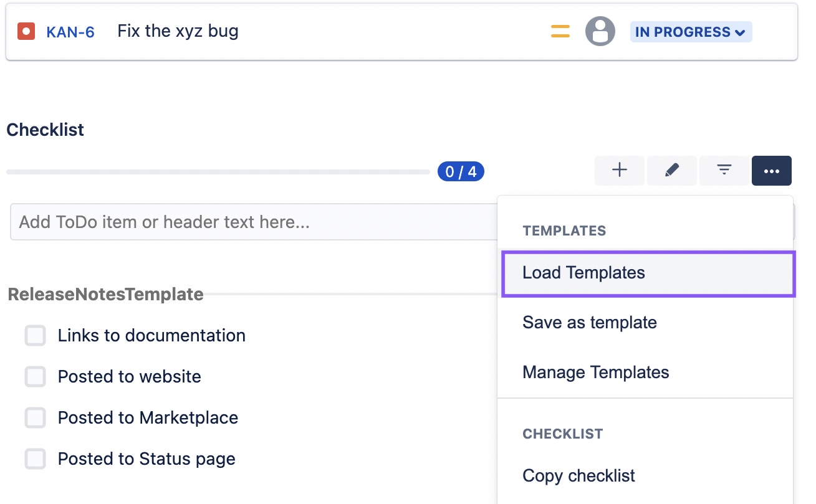Click the red bug issue type icon

click(26, 31)
